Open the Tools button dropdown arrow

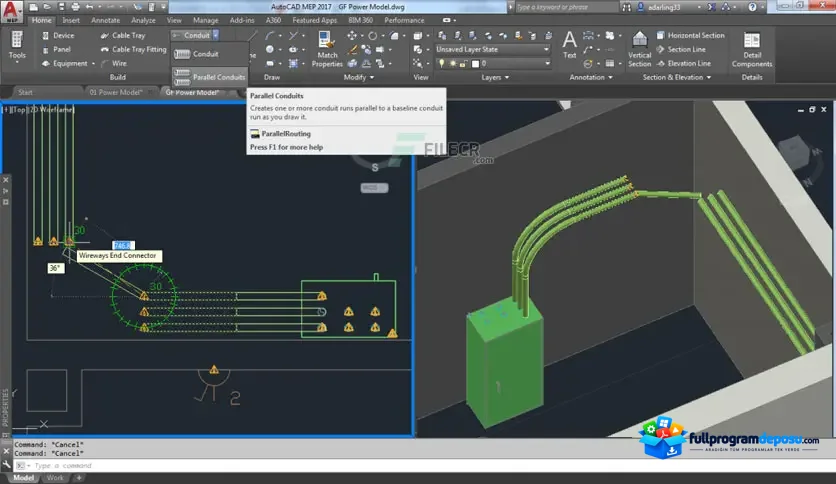[x=17, y=62]
